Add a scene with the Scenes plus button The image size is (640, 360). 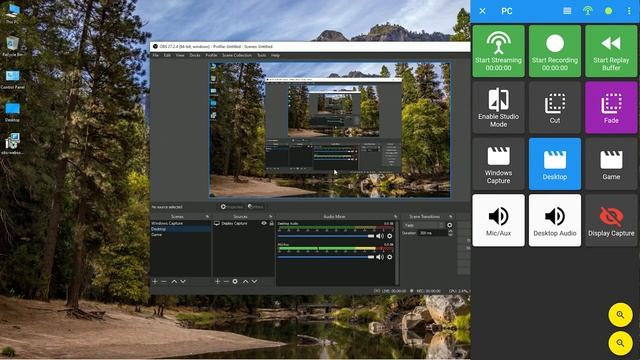click(155, 281)
